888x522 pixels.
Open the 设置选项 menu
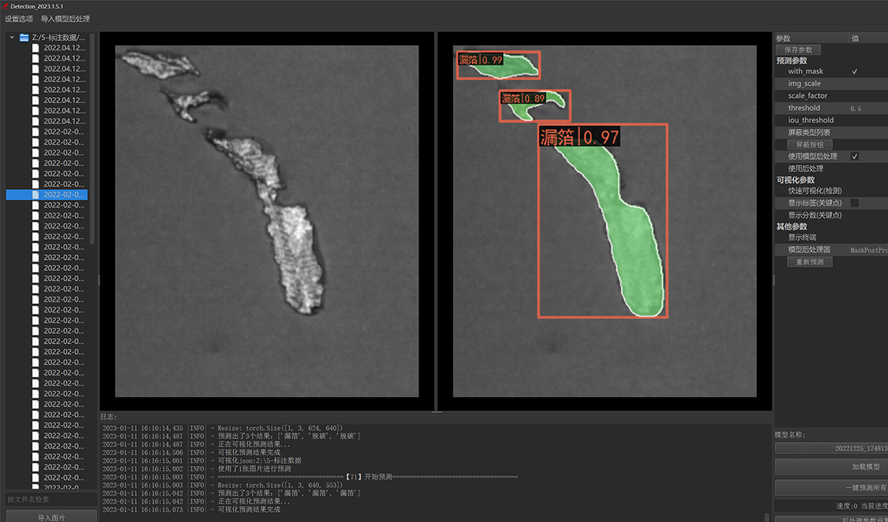pyautogui.click(x=18, y=19)
